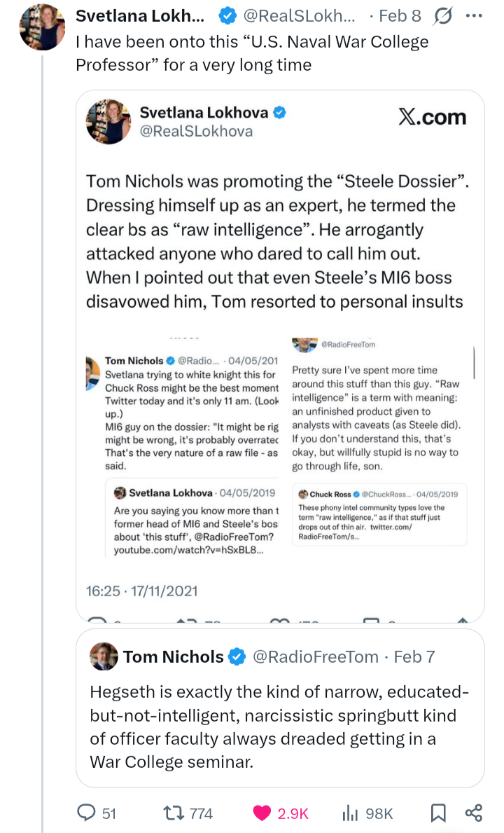Click the X.com logo in embedded image
Viewport: 504px width, 833px height.
432,117
